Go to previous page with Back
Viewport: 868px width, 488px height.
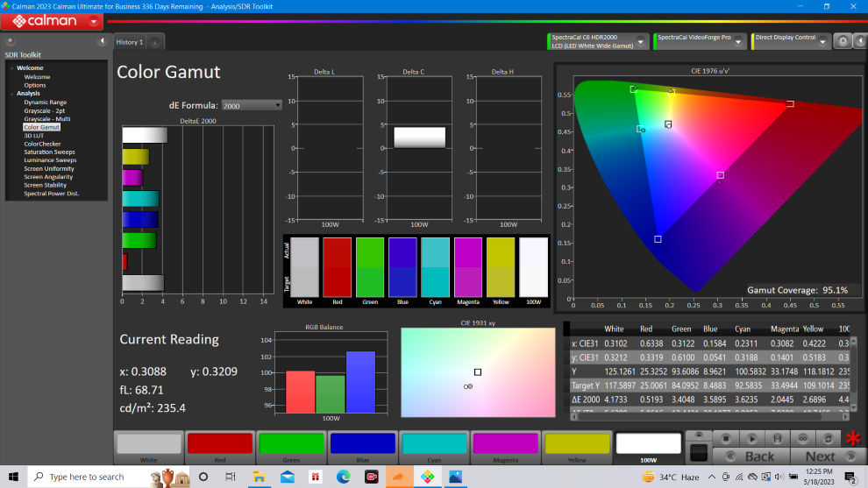751,456
